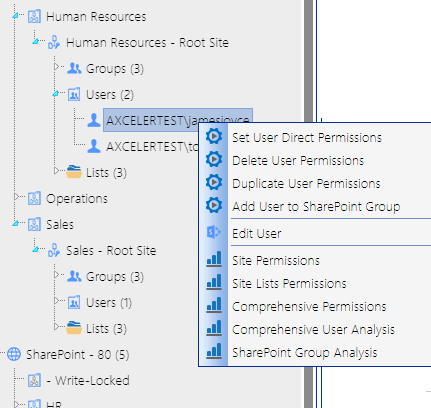
Task: Launch Comprehensive Permissions report
Action: point(309,307)
